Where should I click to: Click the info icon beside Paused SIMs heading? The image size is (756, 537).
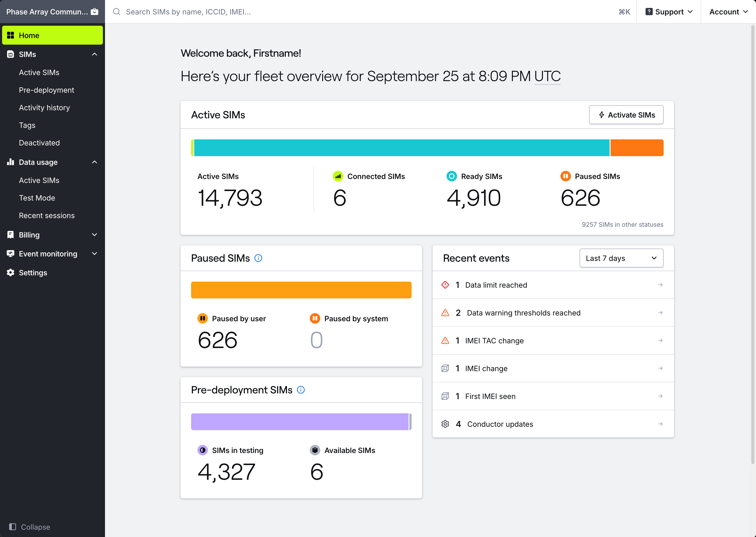[258, 258]
